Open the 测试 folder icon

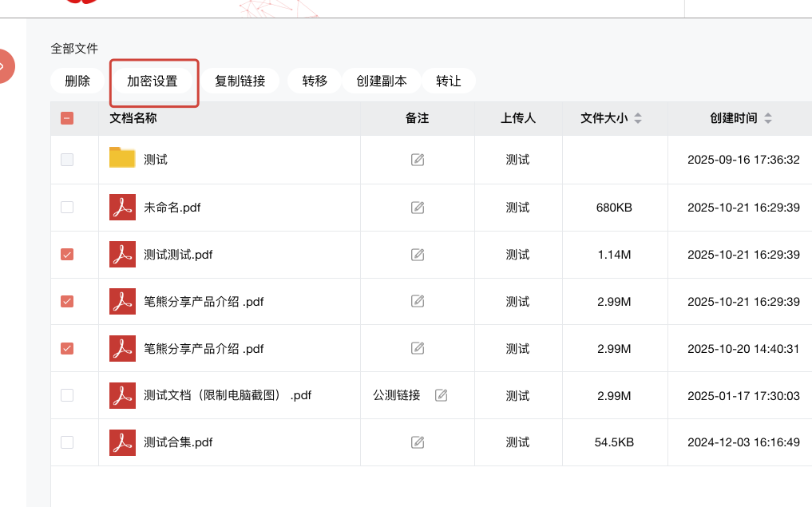click(x=122, y=158)
